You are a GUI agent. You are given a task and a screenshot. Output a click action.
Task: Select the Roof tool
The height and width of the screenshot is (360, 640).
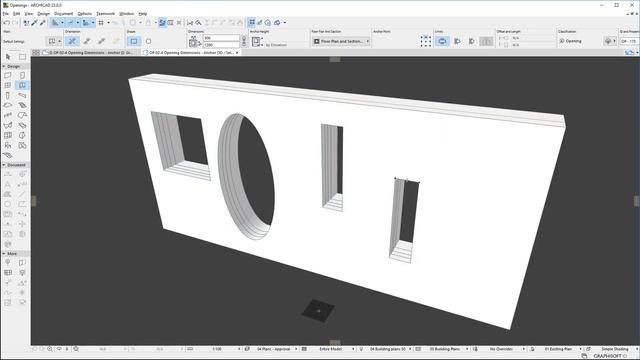pos(22,116)
